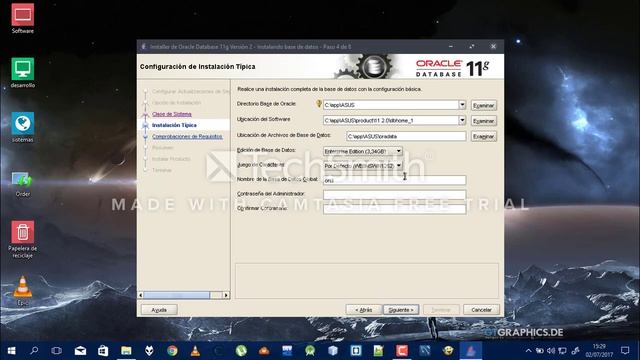Click Examinar for Archivos de Base de Datos
640x360 pixels.
click(484, 136)
